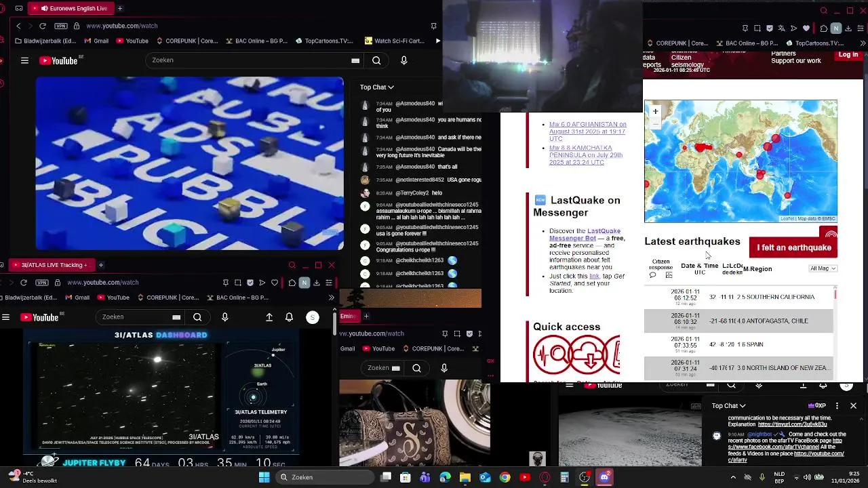This screenshot has height=488, width=868.
Task: Expand bookmarks overflow in Euronews window
Action: click(437, 41)
